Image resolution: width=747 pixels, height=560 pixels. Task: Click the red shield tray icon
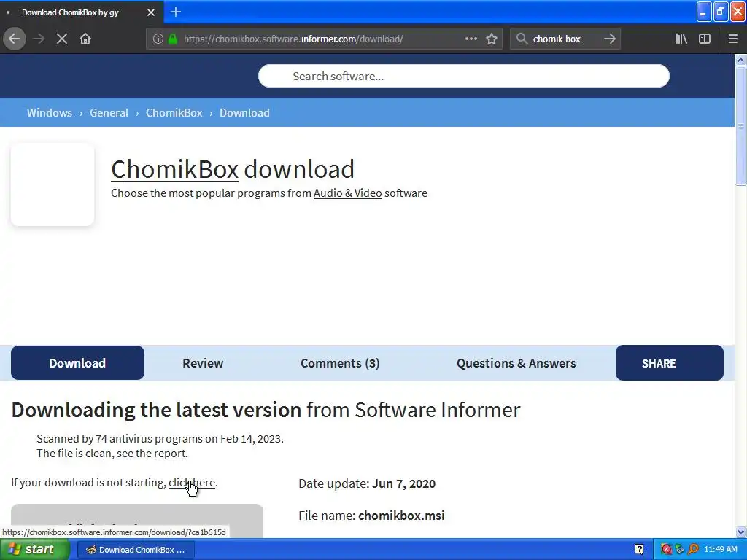click(666, 550)
